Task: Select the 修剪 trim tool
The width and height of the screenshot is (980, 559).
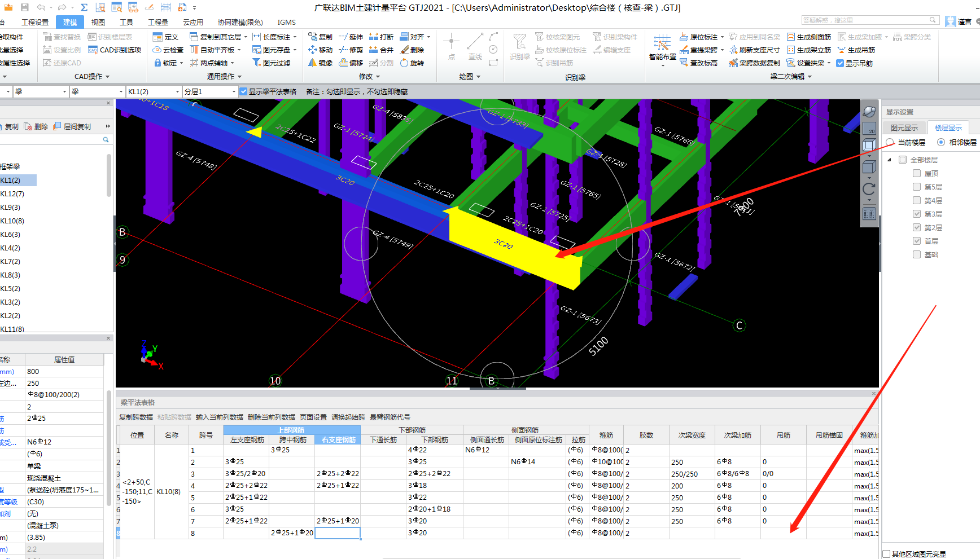Action: pos(351,50)
